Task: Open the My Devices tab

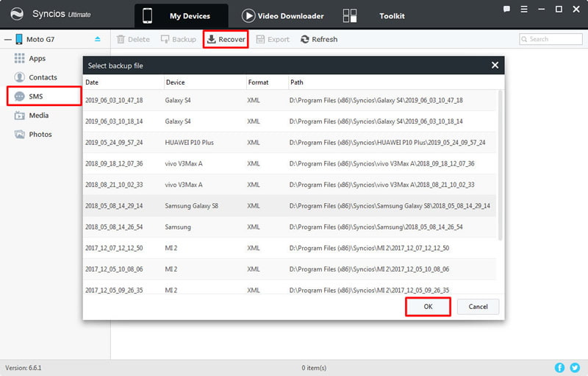Action: pos(181,15)
